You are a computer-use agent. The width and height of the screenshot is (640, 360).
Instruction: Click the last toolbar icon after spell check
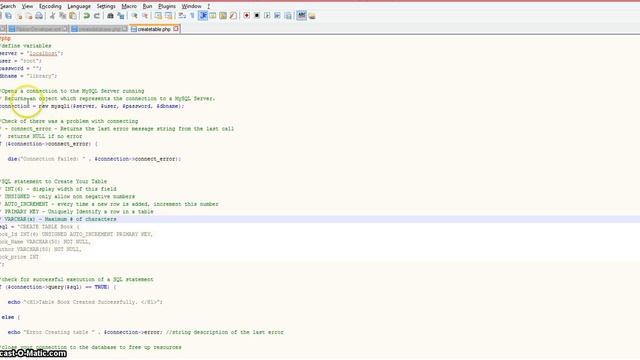312,16
